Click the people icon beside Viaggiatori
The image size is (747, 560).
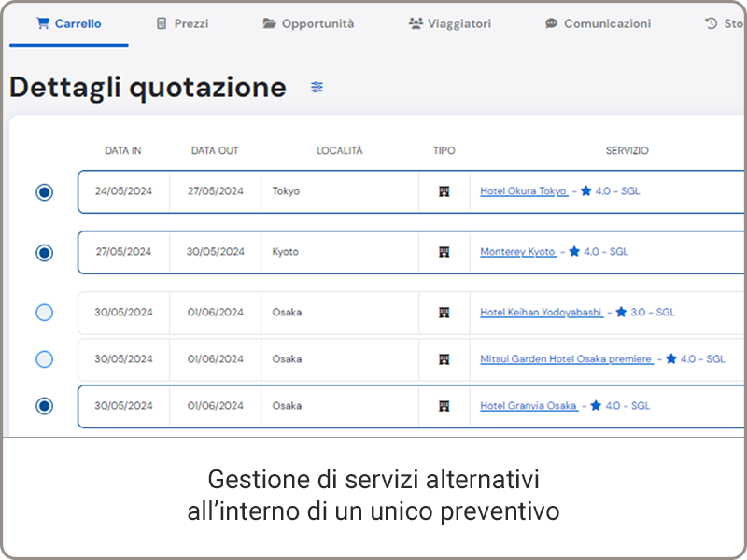pyautogui.click(x=416, y=22)
